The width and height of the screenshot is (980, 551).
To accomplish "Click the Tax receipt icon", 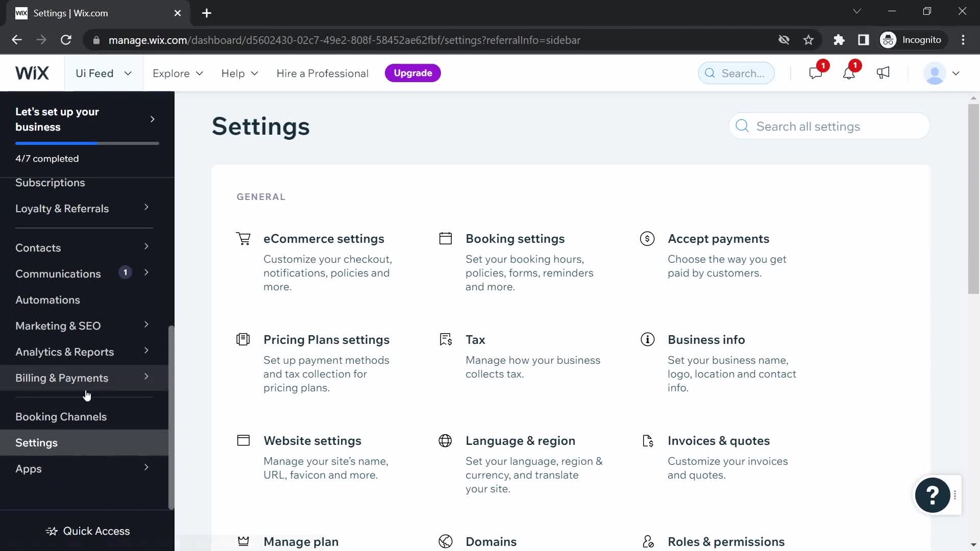I will 446,339.
